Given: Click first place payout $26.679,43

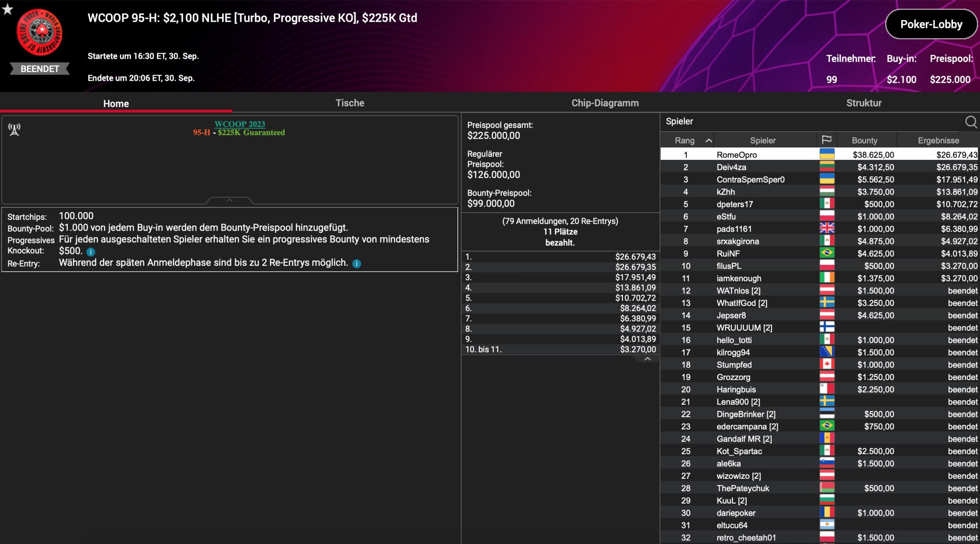Looking at the screenshot, I should 635,257.
